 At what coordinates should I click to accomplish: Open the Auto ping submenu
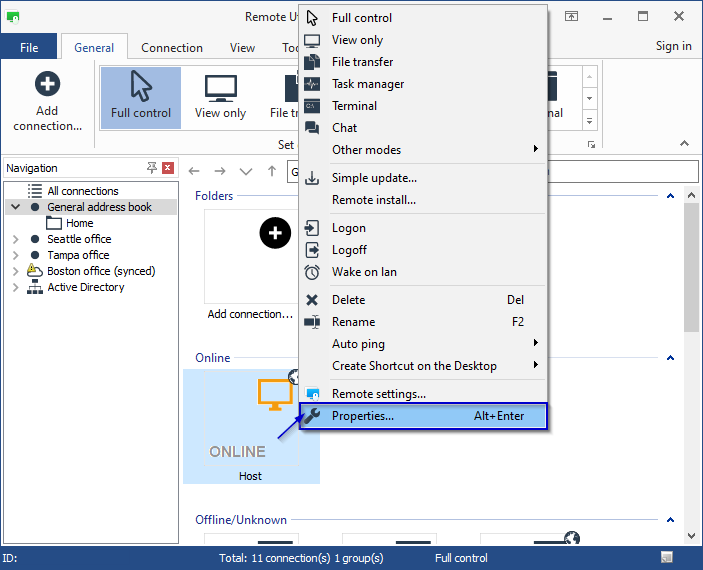pos(358,344)
